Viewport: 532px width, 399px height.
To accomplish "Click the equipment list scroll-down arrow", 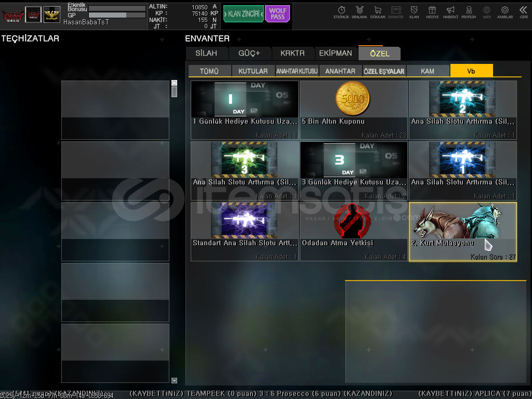I will point(174,380).
